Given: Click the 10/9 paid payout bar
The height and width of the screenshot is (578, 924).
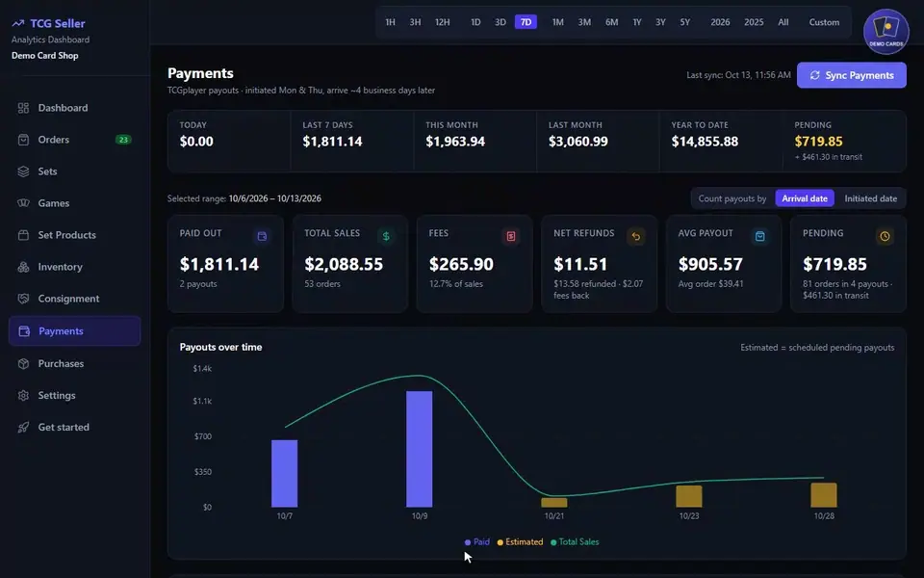Looking at the screenshot, I should (420, 449).
